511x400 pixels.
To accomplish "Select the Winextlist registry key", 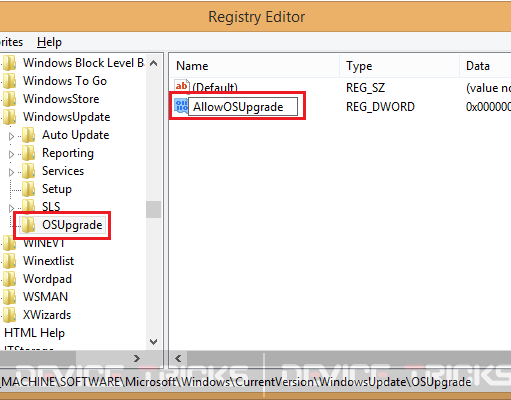I will [48, 261].
